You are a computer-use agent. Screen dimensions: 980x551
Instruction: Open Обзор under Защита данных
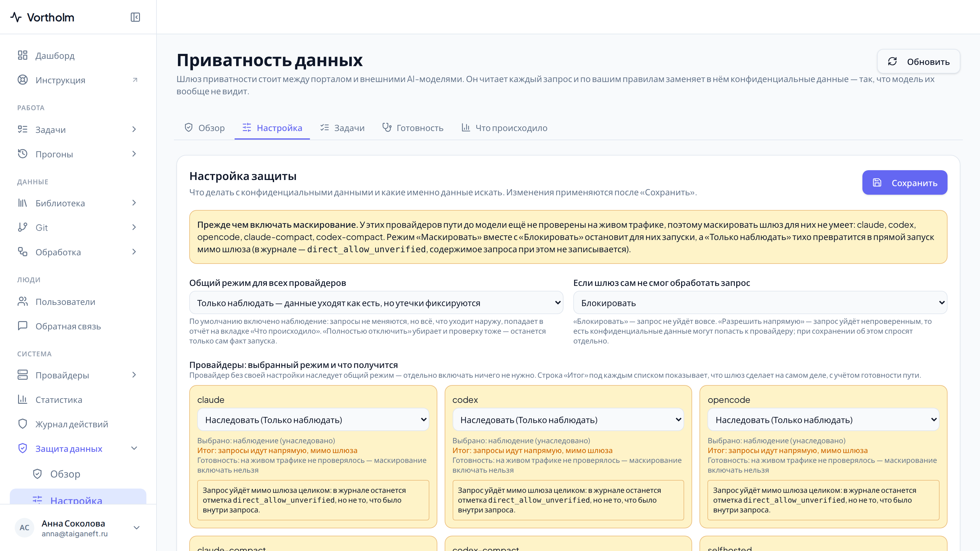[78, 474]
